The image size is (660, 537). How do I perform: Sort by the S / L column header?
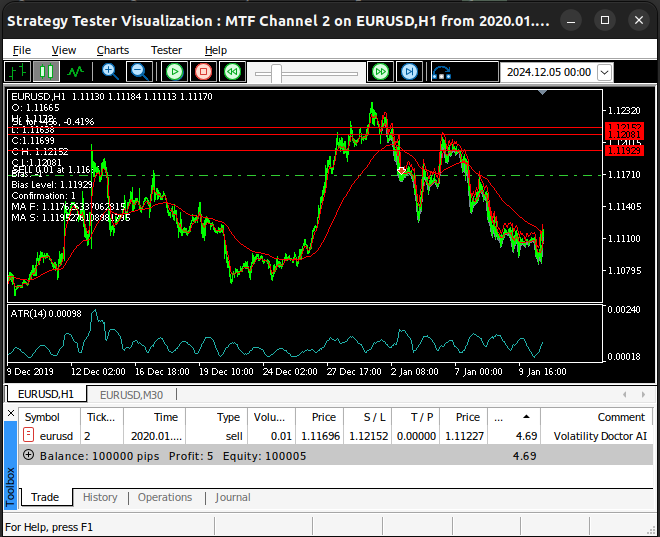pyautogui.click(x=367, y=417)
